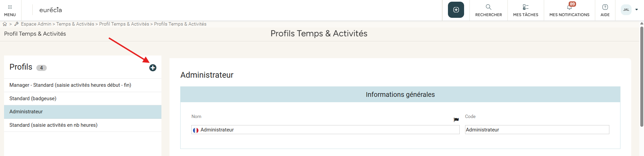Image resolution: width=644 pixels, height=156 pixels.
Task: Select Manager - Standard profile in list
Action: click(x=70, y=85)
